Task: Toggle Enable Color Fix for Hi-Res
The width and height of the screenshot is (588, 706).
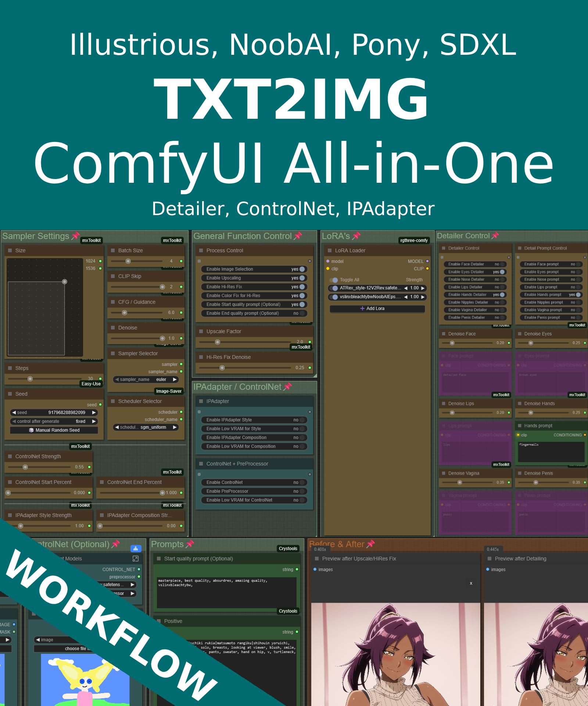Action: (x=302, y=296)
